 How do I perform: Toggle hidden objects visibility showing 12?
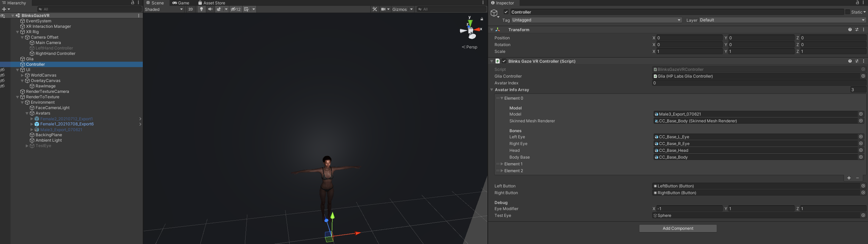(236, 9)
